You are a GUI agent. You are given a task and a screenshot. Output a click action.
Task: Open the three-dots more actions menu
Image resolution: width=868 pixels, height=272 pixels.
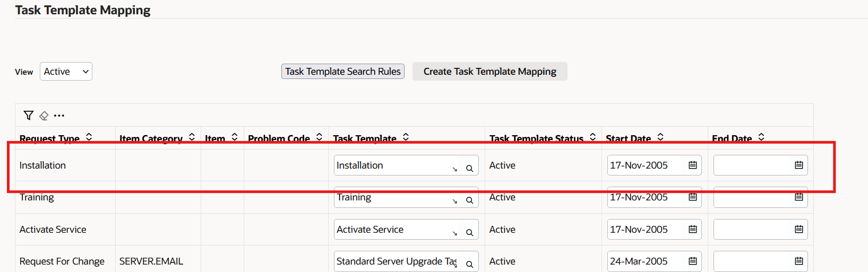pyautogui.click(x=59, y=116)
